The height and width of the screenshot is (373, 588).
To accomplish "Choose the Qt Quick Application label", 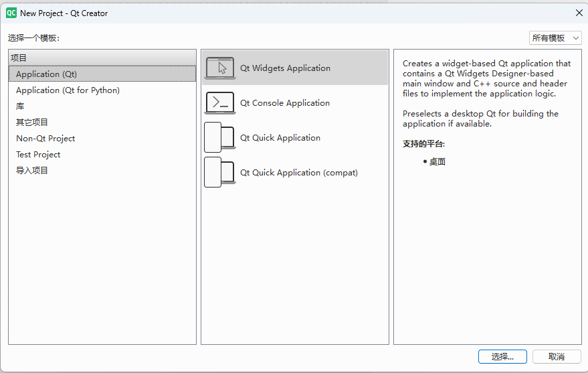I will pos(280,138).
